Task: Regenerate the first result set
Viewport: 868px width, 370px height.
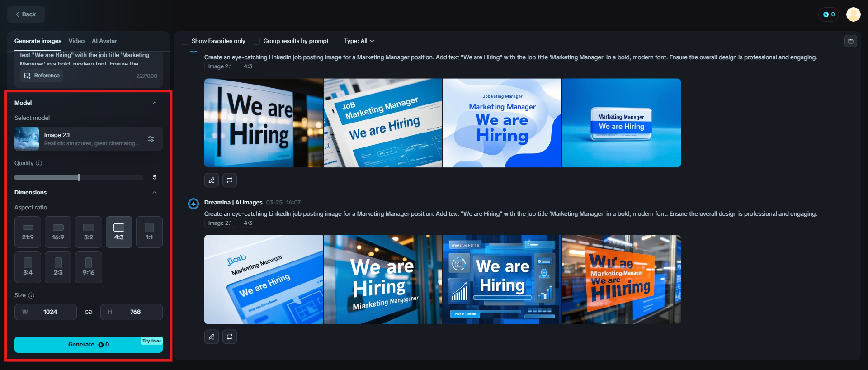Action: [x=230, y=180]
